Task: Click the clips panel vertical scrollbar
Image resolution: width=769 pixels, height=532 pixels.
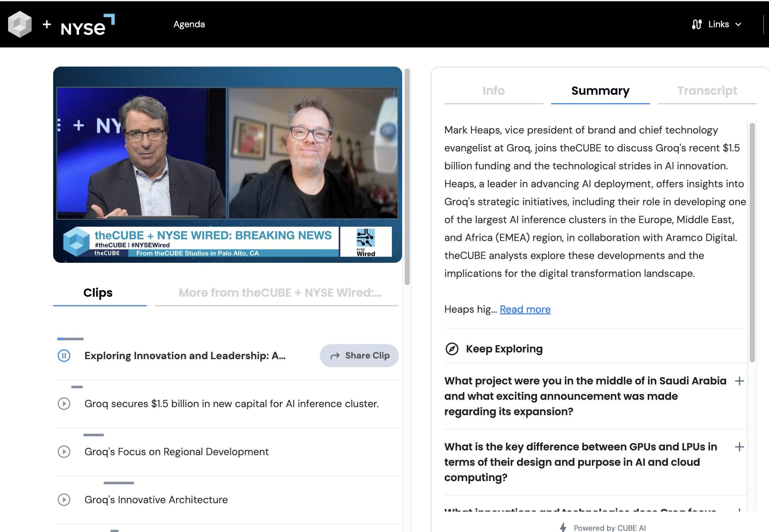Action: [407, 177]
